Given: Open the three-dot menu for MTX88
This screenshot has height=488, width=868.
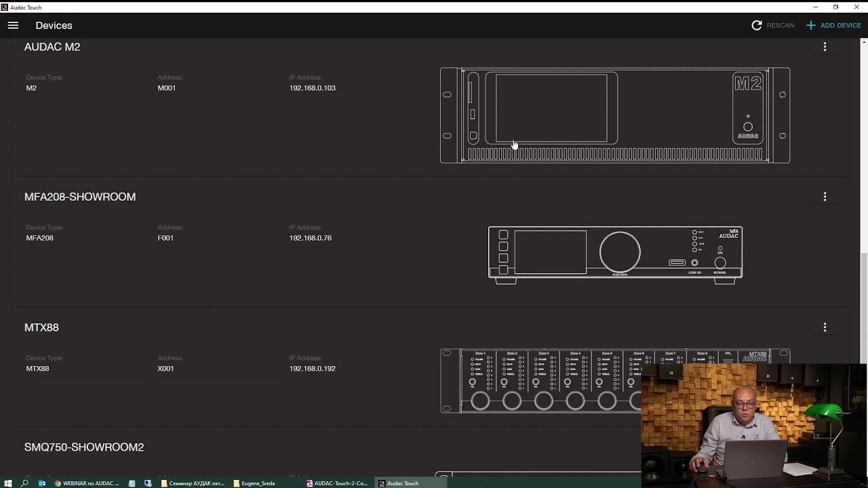Looking at the screenshot, I should coord(825,327).
